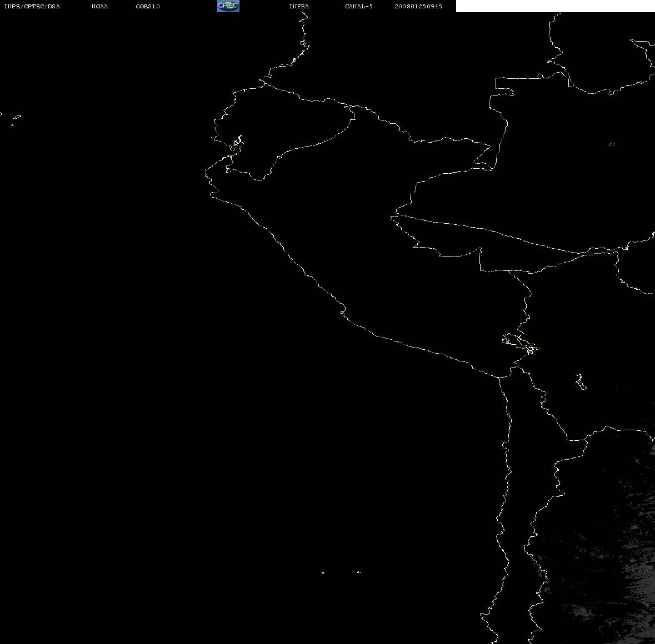Click the Peru-Chile-Bolivia border junction on coast
655x644 pixels.
(499, 378)
